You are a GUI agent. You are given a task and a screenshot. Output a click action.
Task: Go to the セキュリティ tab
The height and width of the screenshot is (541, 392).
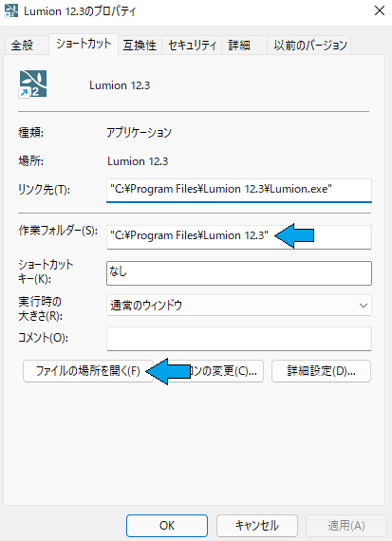[x=192, y=46]
